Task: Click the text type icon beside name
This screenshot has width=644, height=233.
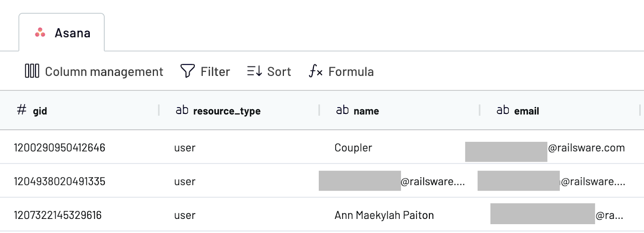Action: point(342,110)
